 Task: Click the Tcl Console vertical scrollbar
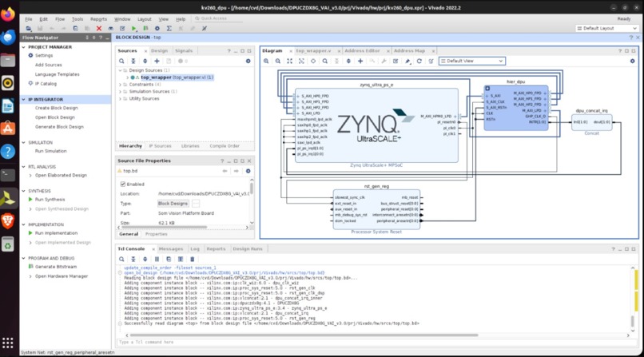pyautogui.click(x=633, y=321)
